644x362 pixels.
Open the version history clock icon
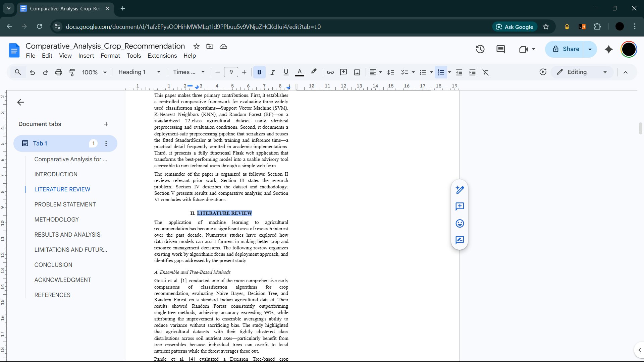click(x=480, y=49)
